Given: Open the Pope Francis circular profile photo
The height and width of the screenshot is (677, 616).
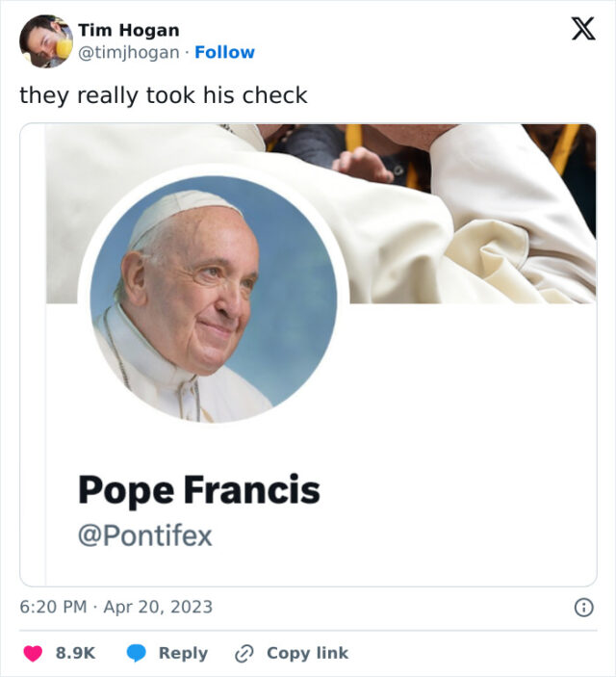Looking at the screenshot, I should [x=214, y=297].
